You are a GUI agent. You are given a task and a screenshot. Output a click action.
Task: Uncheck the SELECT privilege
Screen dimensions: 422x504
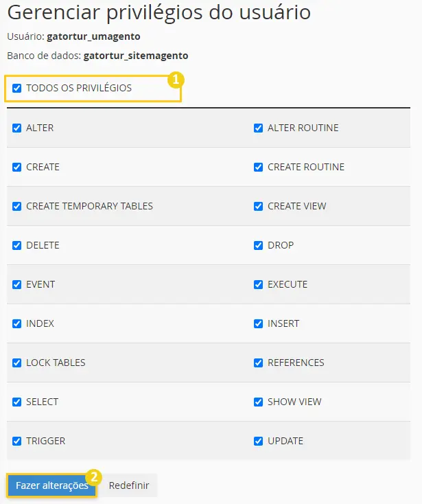[16, 402]
